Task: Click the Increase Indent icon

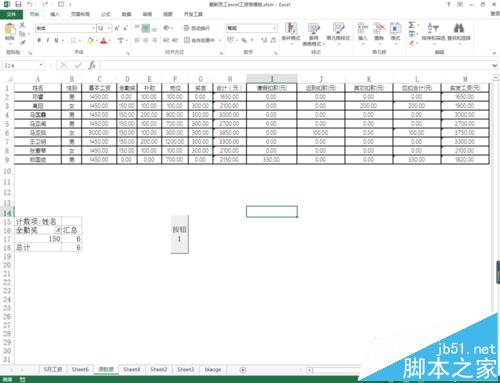Action: [x=175, y=40]
